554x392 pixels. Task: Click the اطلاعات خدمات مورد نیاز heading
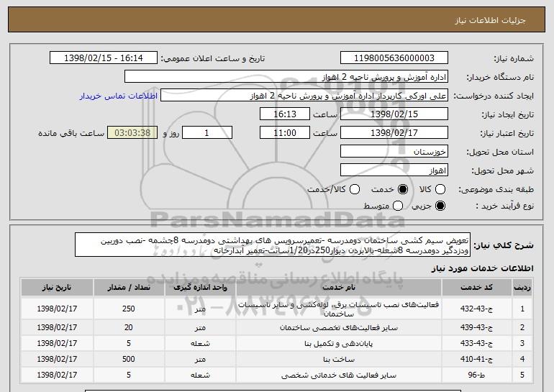pyautogui.click(x=482, y=268)
